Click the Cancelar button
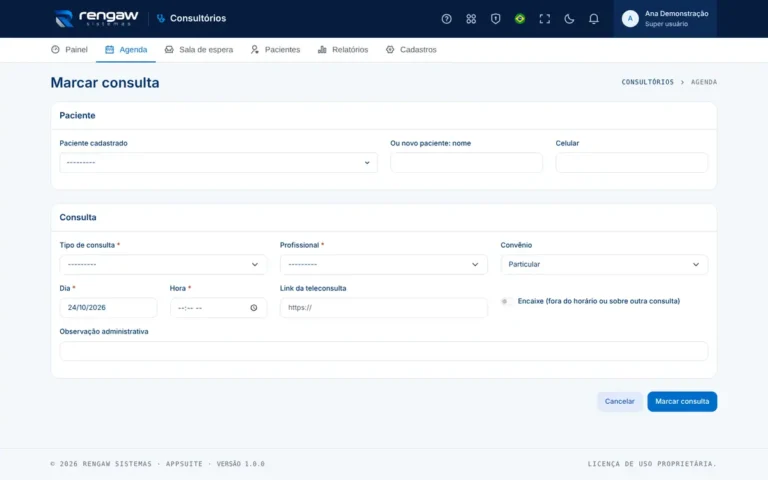768x480 pixels. pos(620,402)
